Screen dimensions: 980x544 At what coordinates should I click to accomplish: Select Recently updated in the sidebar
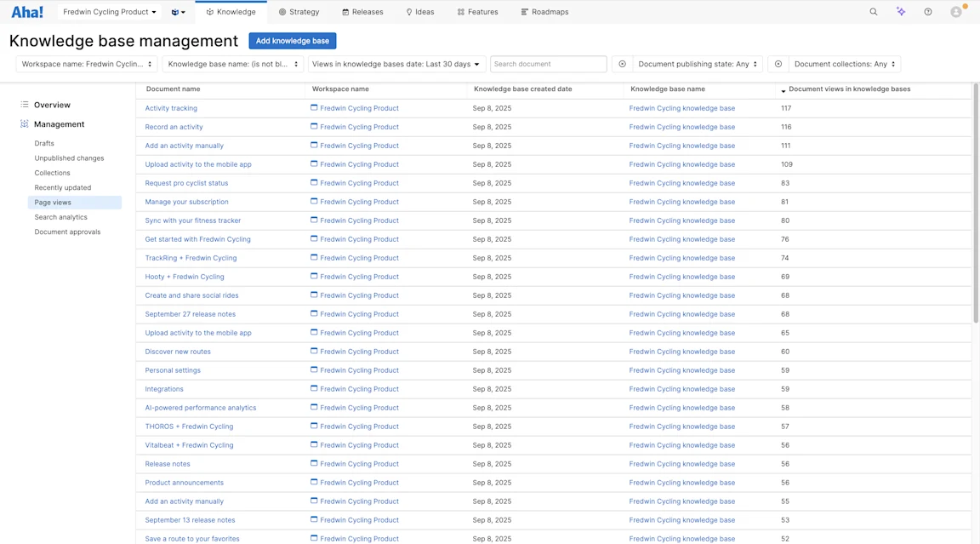pos(62,187)
